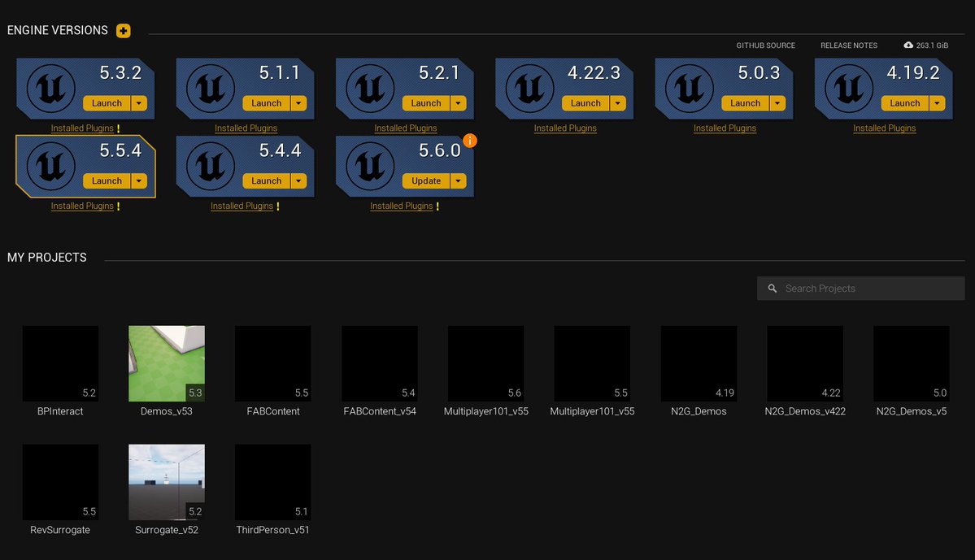Open Installed Plugins for 5.2.1
The width and height of the screenshot is (975, 560).
(406, 128)
